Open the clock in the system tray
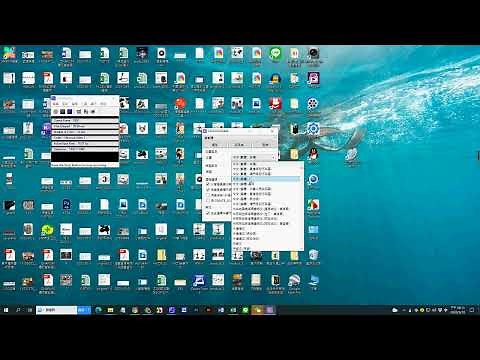 458,310
